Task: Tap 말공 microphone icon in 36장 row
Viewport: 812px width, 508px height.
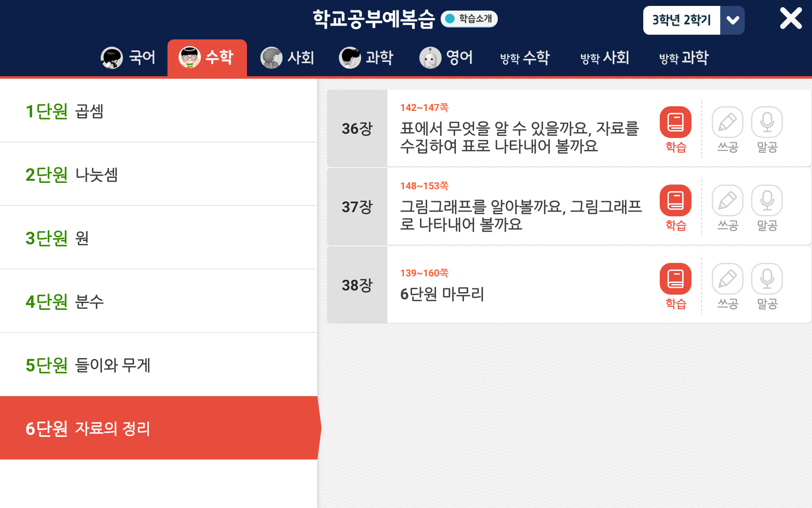Action: click(767, 122)
